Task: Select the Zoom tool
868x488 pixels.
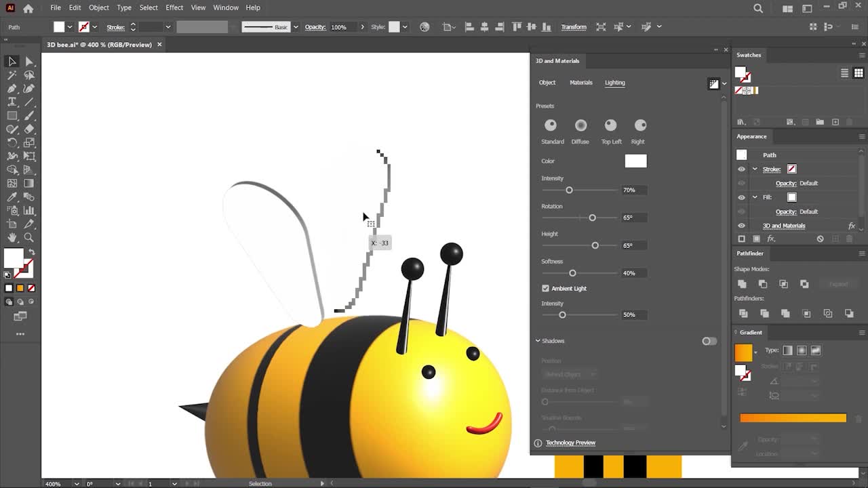Action: 29,238
